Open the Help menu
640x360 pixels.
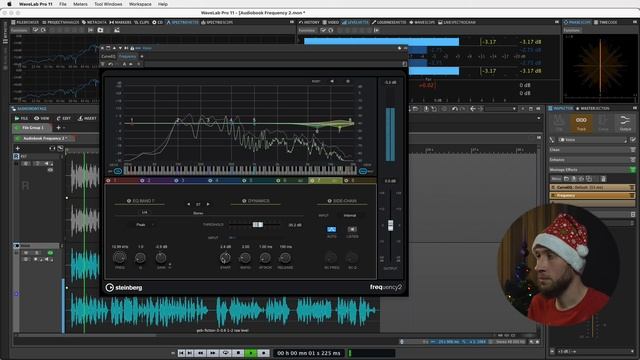(x=163, y=4)
